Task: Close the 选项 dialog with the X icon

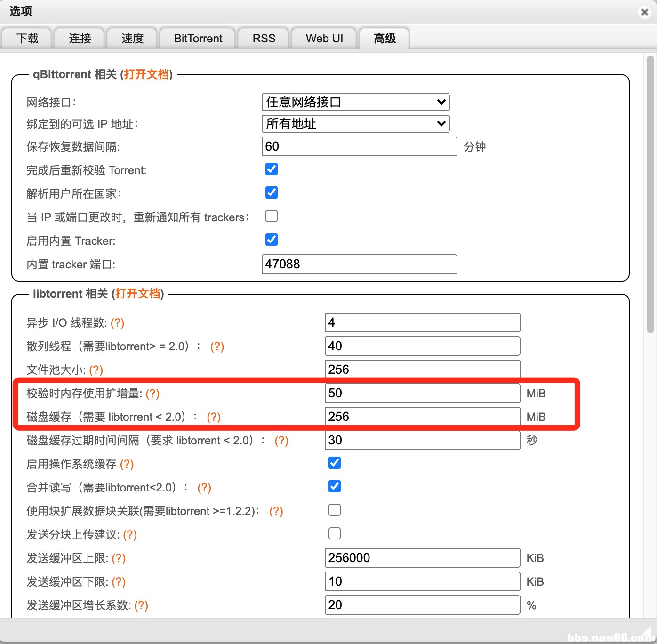Action: (645, 12)
